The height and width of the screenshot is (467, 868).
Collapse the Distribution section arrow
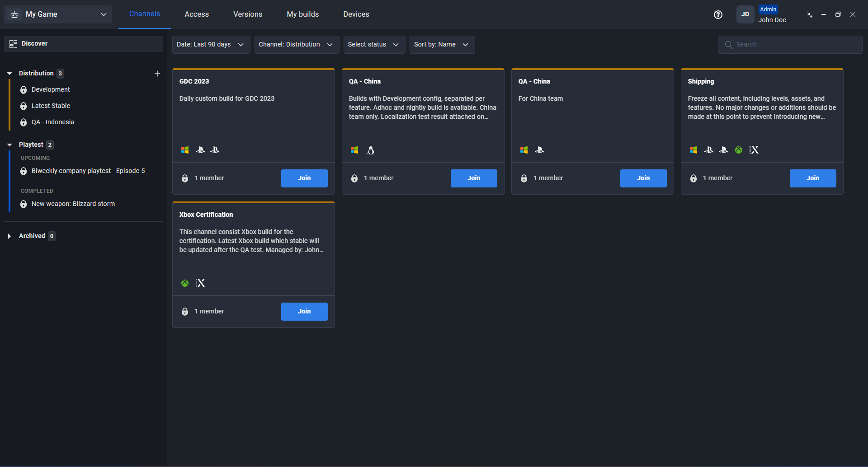click(x=9, y=73)
